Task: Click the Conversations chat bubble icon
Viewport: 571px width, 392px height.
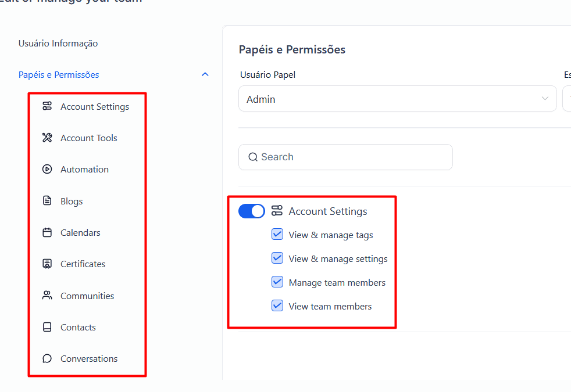Action: (47, 358)
